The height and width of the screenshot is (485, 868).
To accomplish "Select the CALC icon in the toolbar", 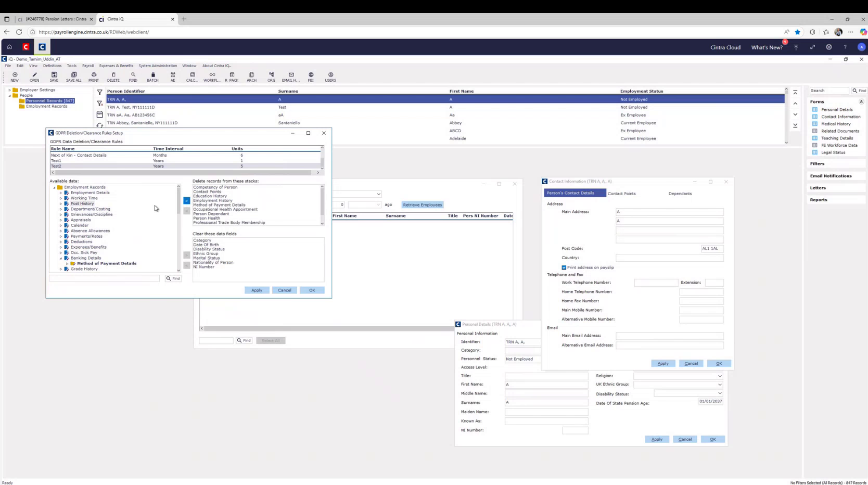I will click(192, 76).
